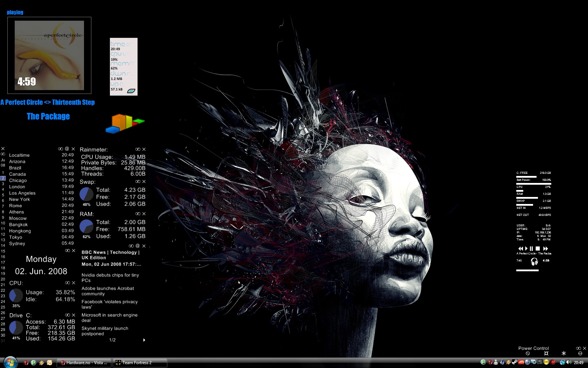Click the Winamp lightning tray icon
The height and width of the screenshot is (368, 588).
click(509, 362)
